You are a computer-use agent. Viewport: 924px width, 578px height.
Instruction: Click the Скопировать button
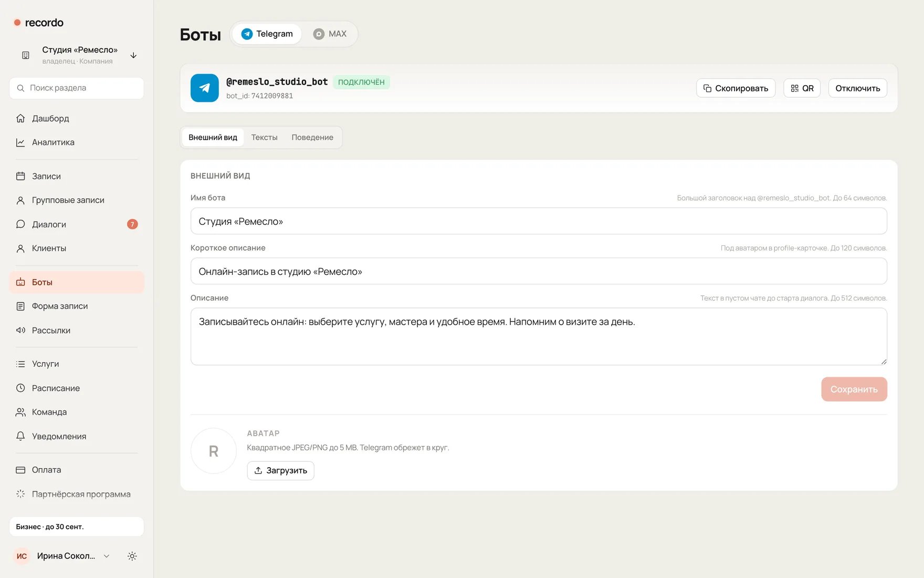(736, 88)
